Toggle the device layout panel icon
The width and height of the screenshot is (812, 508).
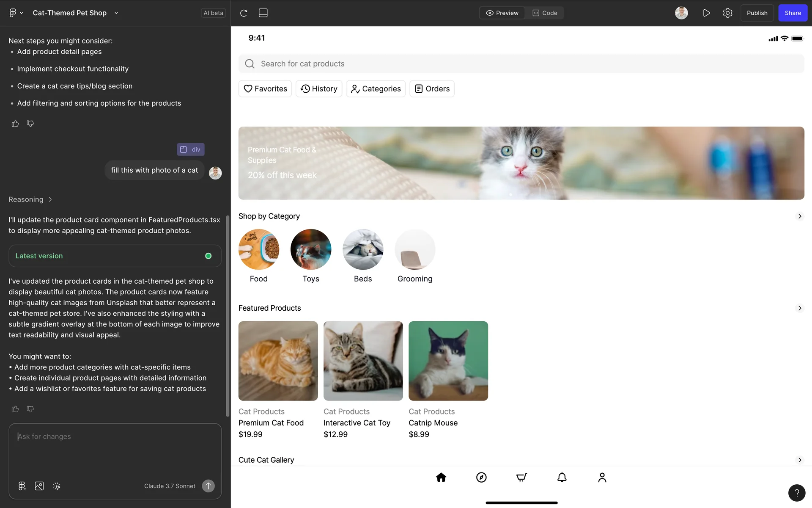[263, 13]
